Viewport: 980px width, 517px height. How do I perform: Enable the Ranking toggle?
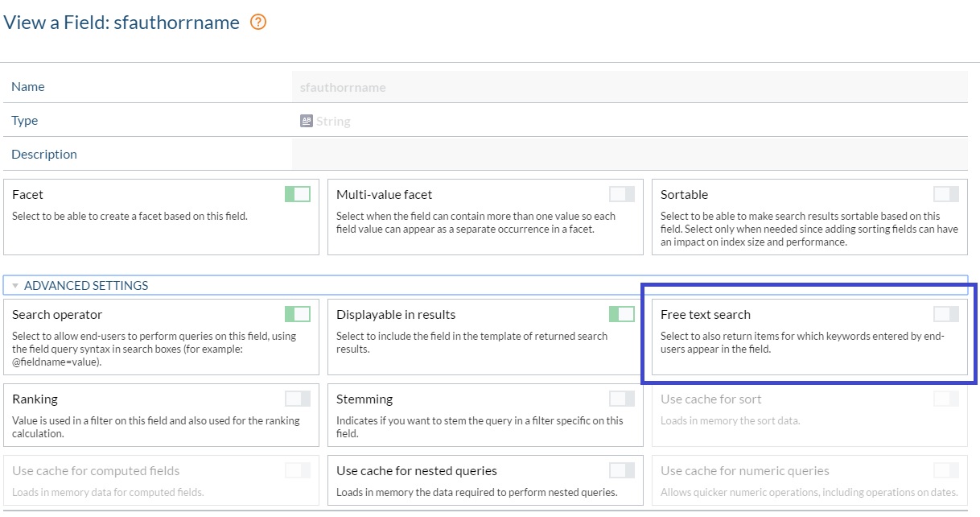click(295, 398)
